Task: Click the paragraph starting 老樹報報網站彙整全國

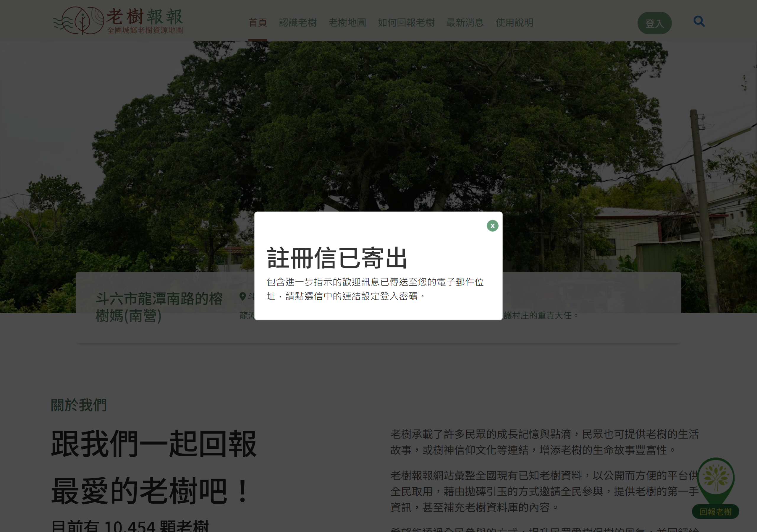Action: [545, 491]
